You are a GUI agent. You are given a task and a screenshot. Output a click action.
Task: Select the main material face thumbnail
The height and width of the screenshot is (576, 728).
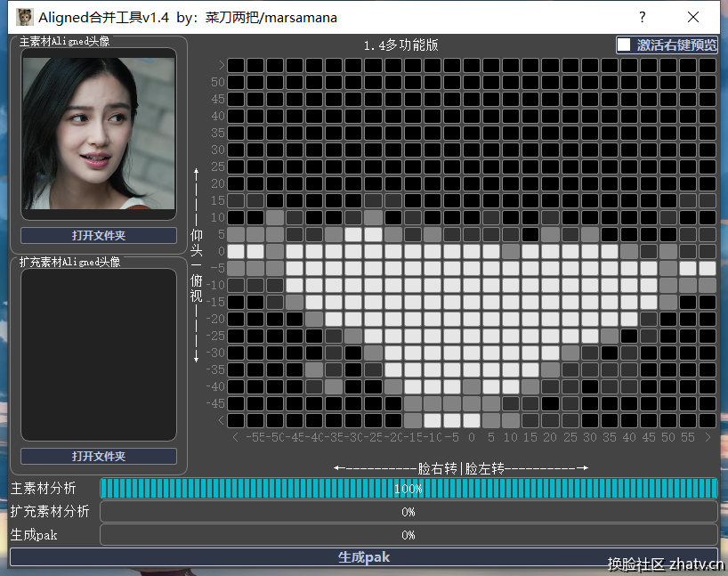pyautogui.click(x=99, y=134)
